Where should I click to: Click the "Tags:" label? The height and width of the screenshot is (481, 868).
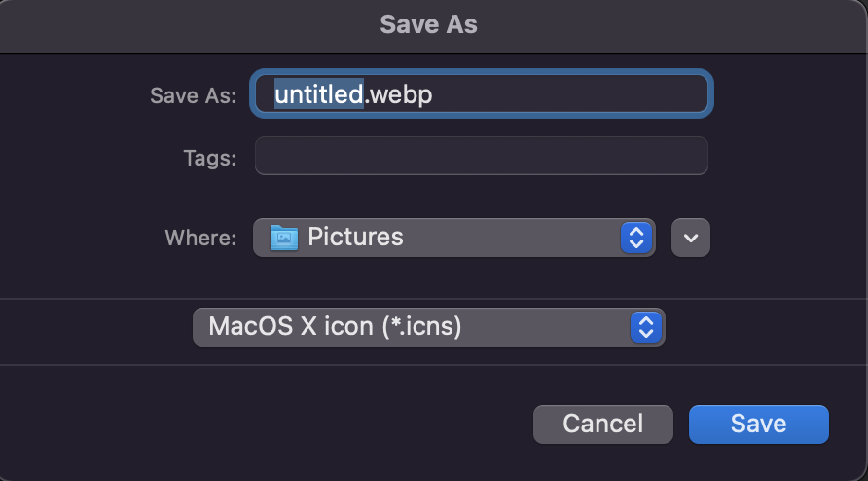tap(210, 159)
